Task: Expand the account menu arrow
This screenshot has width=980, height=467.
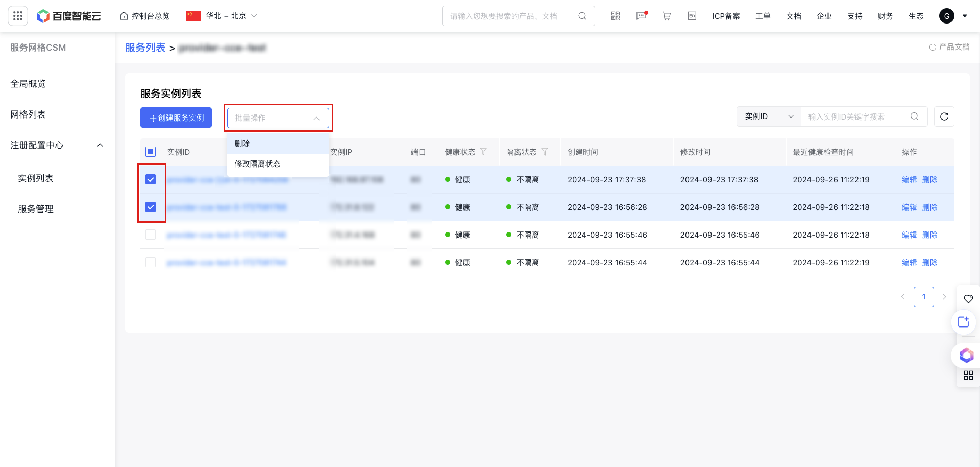Action: [965, 16]
